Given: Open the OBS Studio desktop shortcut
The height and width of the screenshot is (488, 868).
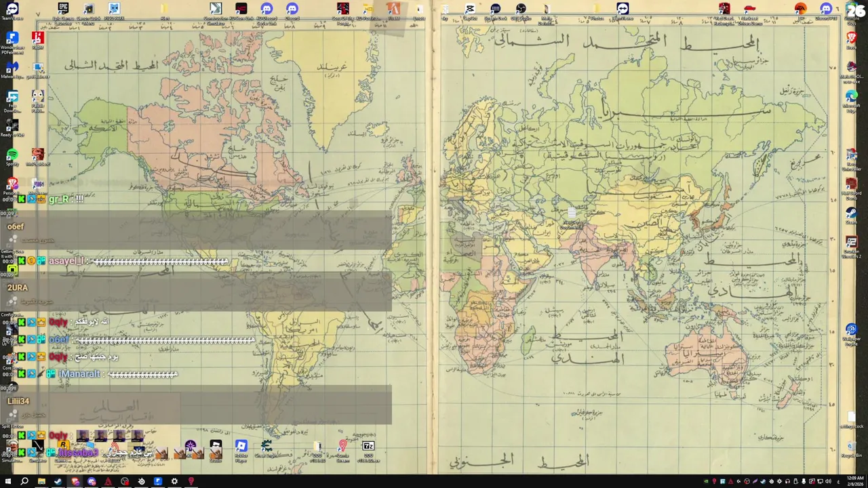Looking at the screenshot, I should [521, 8].
